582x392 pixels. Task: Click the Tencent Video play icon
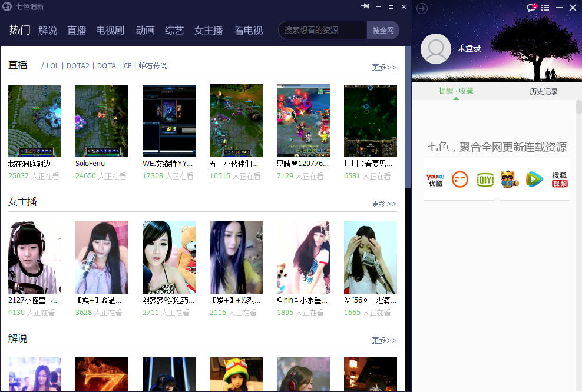[534, 180]
